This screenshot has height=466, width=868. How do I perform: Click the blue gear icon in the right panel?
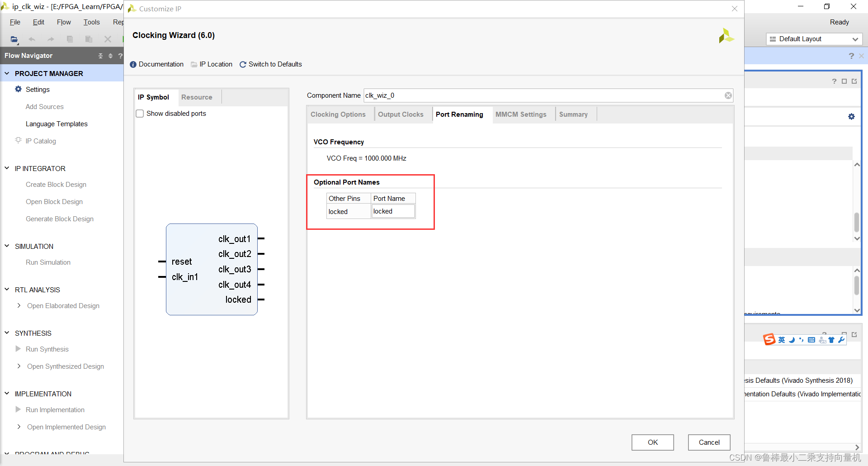(851, 117)
